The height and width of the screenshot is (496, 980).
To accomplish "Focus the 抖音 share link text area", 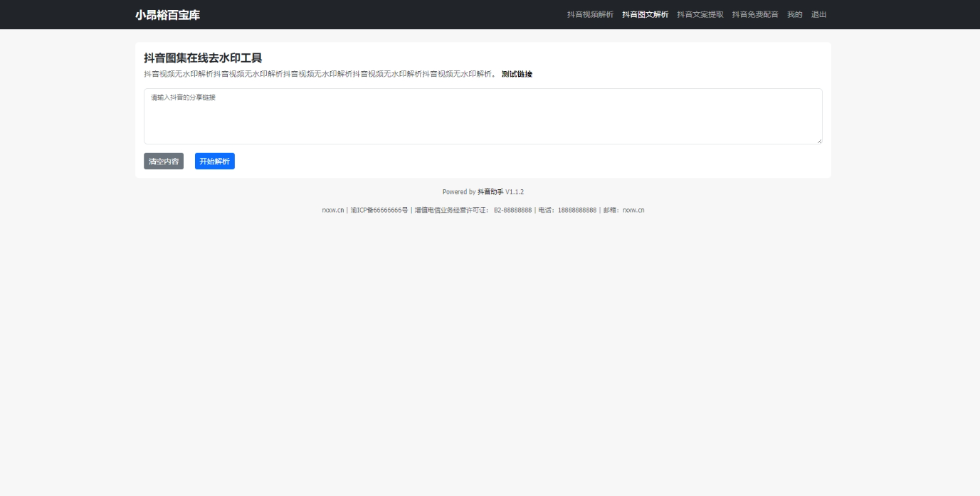I will click(x=483, y=117).
